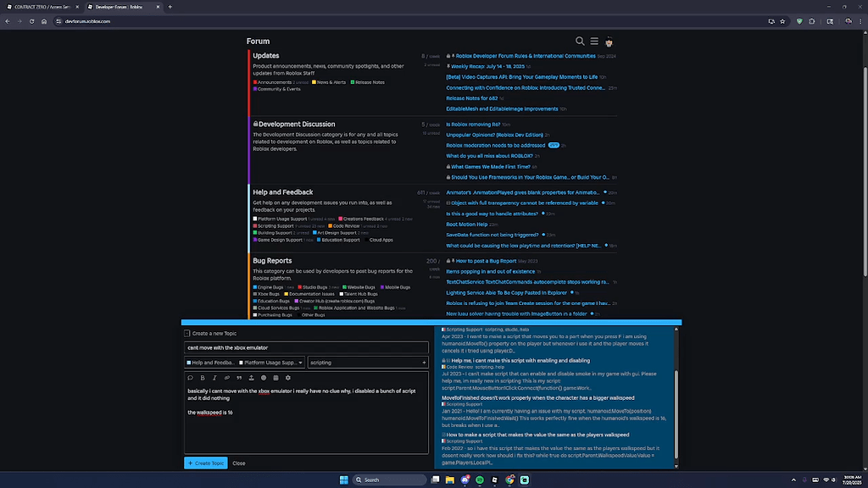Viewport: 868px width, 488px height.
Task: Open the forum hamburger menu icon
Action: tap(594, 41)
